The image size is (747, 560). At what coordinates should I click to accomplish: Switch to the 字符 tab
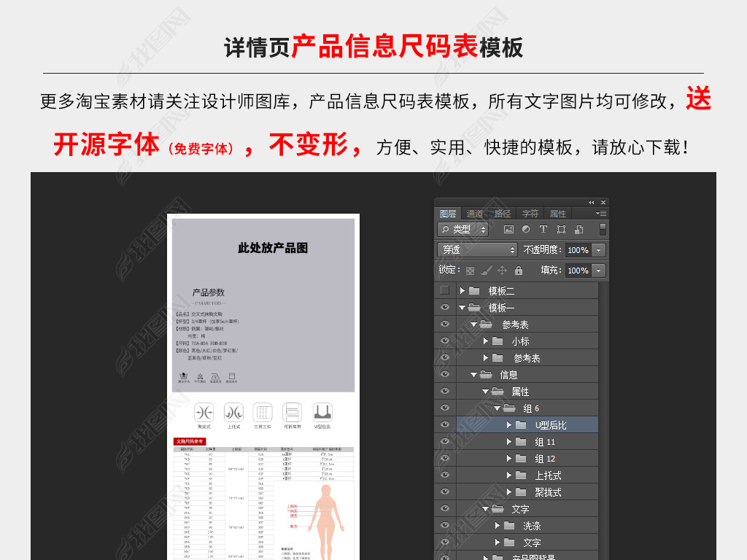tap(530, 214)
